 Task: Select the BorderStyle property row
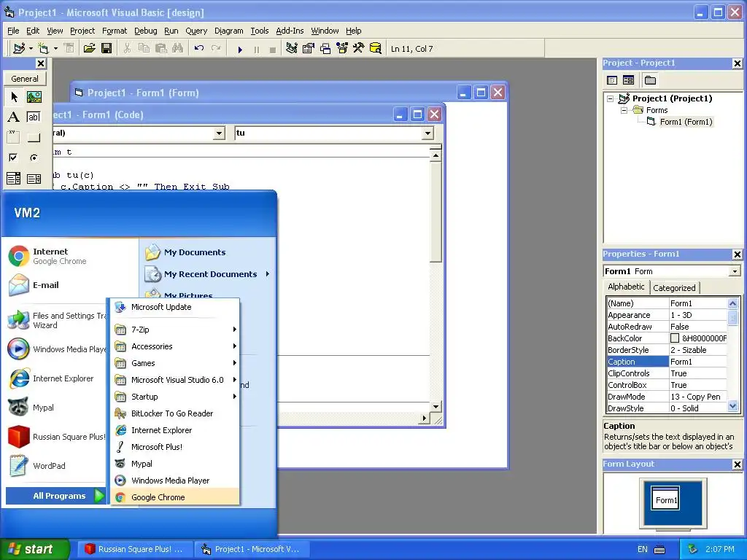tap(667, 350)
